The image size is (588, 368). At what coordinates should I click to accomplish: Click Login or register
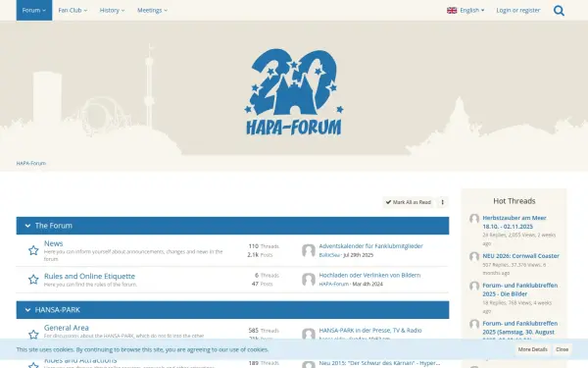tap(518, 10)
